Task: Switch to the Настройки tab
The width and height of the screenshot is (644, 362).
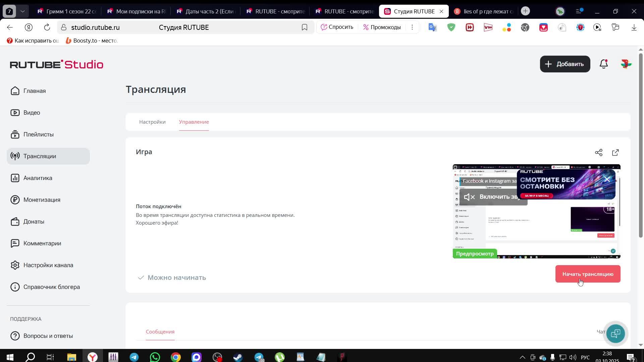Action: [x=152, y=122]
